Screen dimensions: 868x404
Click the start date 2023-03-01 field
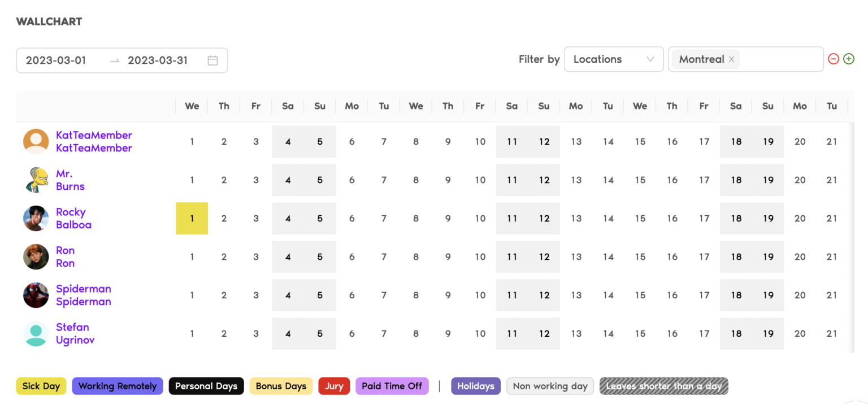(x=56, y=60)
